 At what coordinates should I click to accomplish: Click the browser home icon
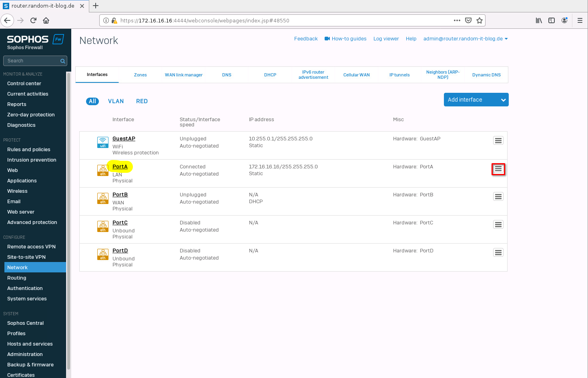[46, 20]
